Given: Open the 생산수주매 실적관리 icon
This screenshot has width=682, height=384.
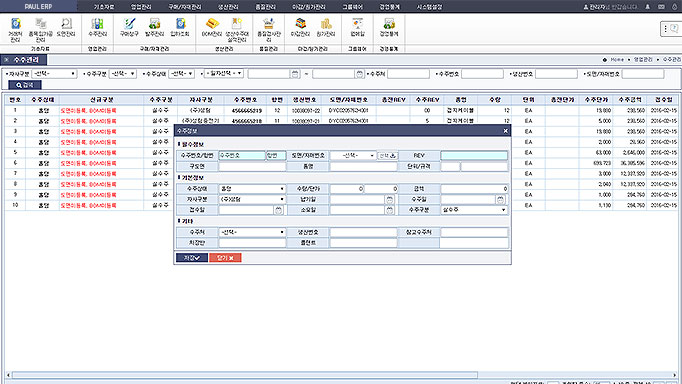Looking at the screenshot, I should tap(237, 23).
